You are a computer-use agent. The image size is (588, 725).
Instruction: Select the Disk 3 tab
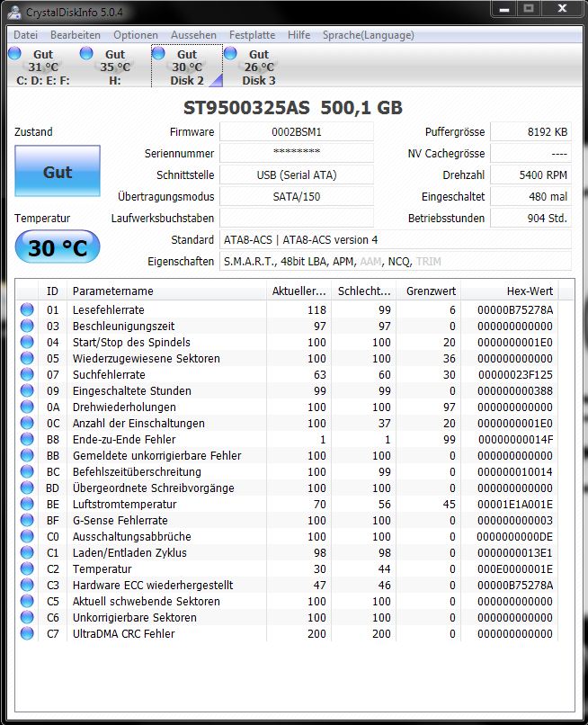point(259,67)
